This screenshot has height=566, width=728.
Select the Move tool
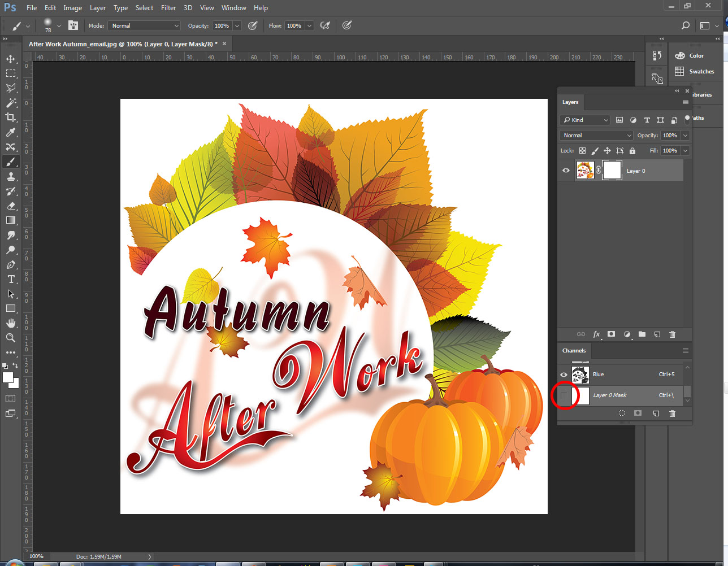pos(11,59)
